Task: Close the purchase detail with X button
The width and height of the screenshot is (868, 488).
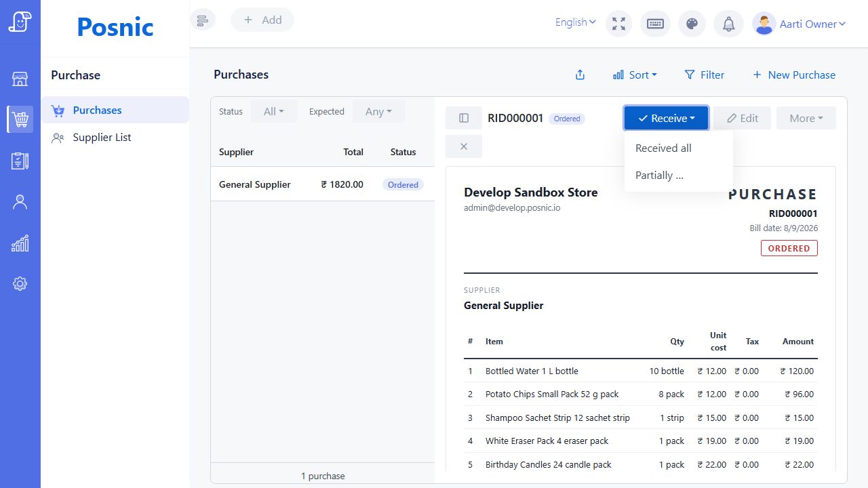Action: click(x=464, y=146)
